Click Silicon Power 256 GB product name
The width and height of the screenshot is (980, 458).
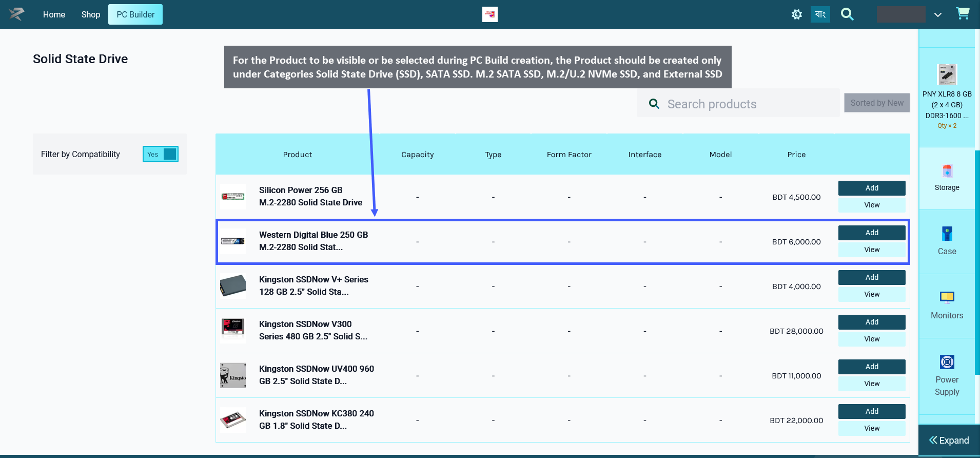[x=311, y=196]
